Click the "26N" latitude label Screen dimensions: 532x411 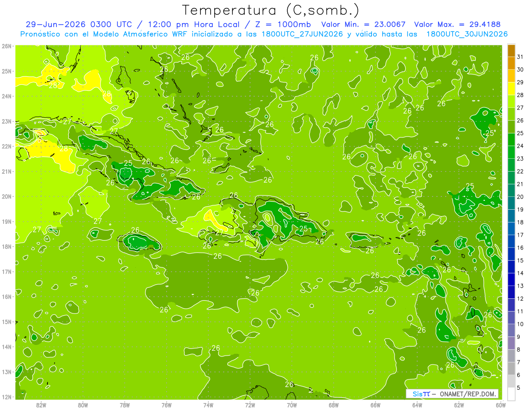7,46
